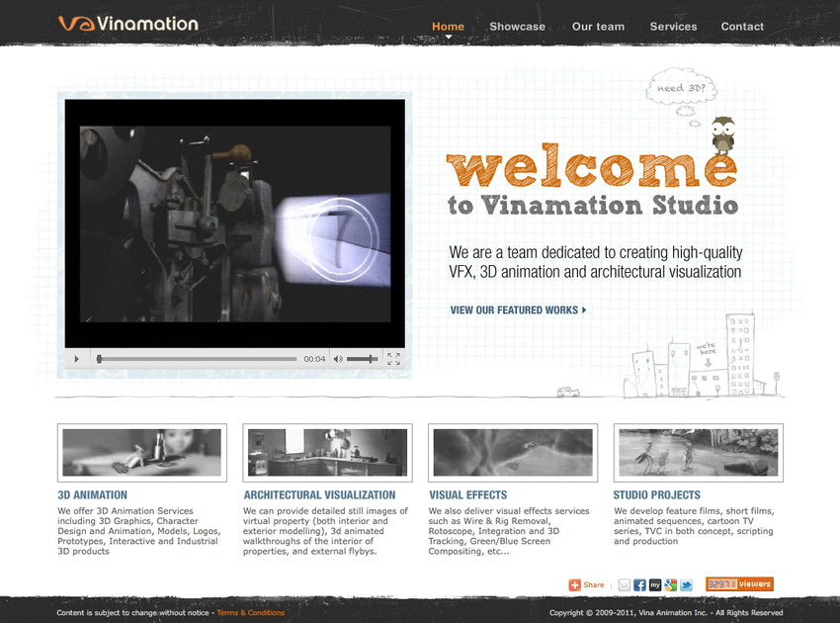
Task: Share on Facebook
Action: pos(639,585)
